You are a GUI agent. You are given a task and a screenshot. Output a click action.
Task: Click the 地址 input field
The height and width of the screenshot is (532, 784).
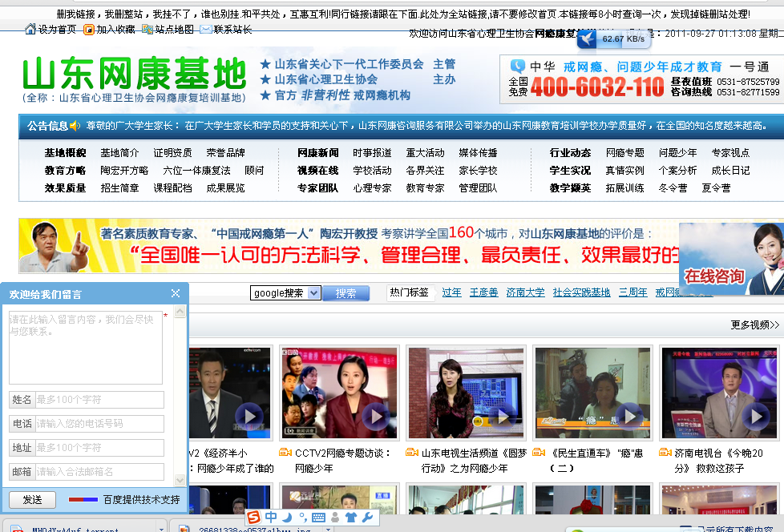click(99, 448)
